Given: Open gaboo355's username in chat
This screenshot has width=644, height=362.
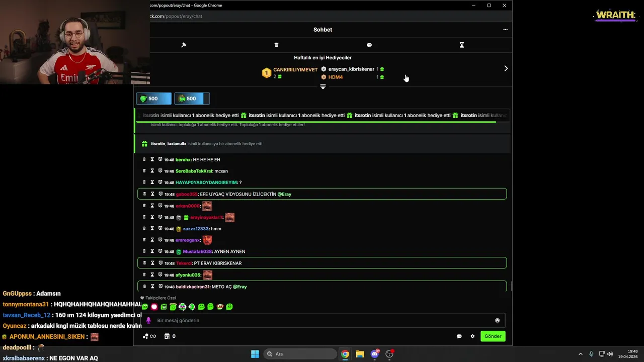Looking at the screenshot, I should pos(186,194).
